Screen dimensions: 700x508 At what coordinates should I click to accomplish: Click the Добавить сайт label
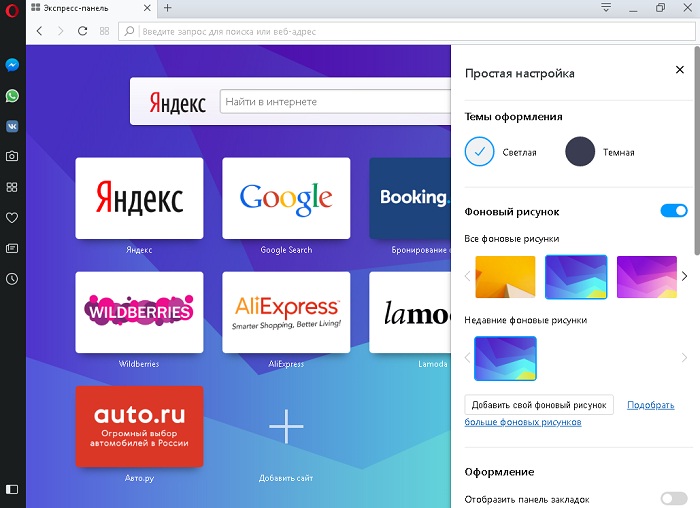click(286, 478)
